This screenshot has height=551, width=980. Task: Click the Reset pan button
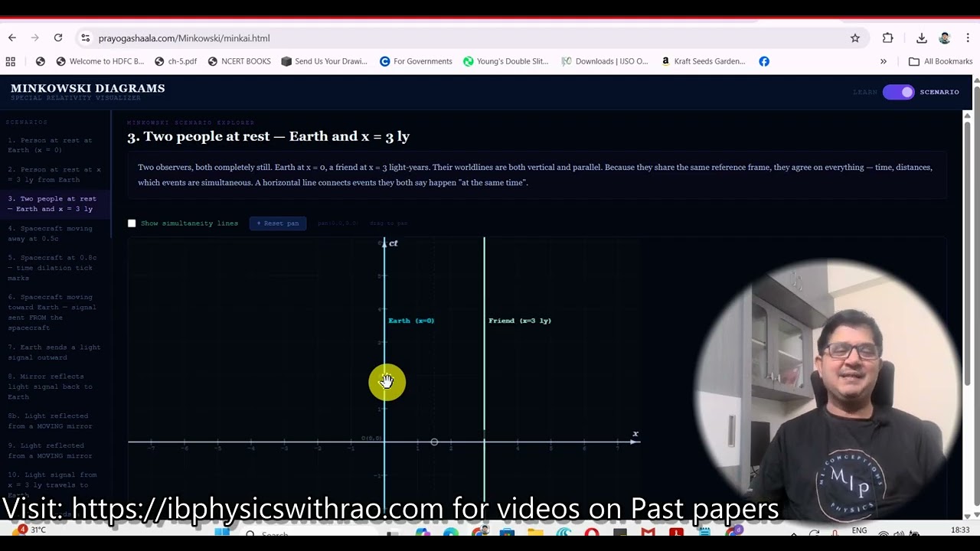click(278, 223)
